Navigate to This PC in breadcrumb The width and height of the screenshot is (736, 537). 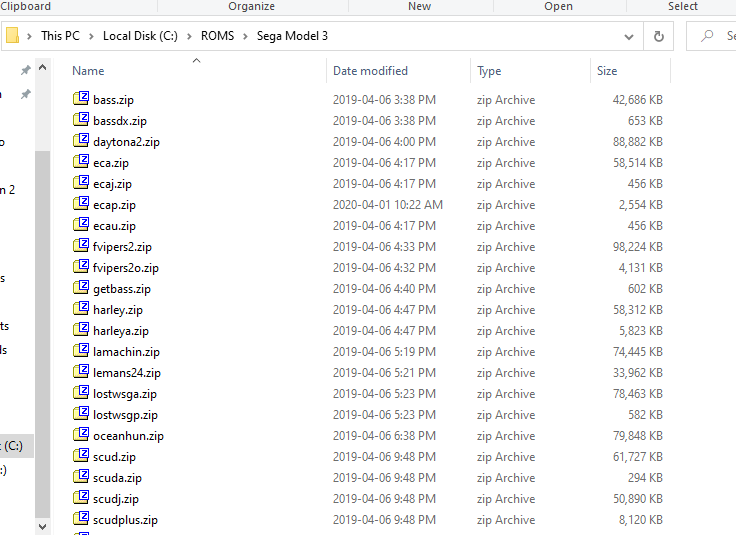[60, 36]
